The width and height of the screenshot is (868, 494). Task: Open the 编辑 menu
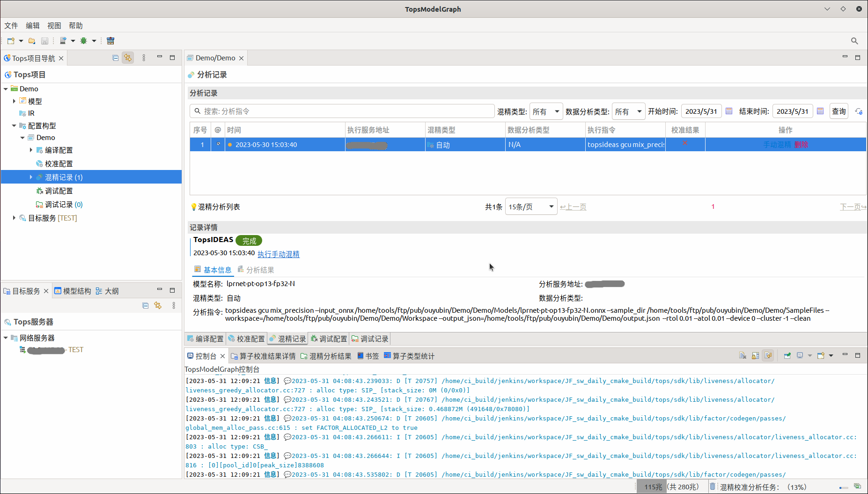[33, 26]
